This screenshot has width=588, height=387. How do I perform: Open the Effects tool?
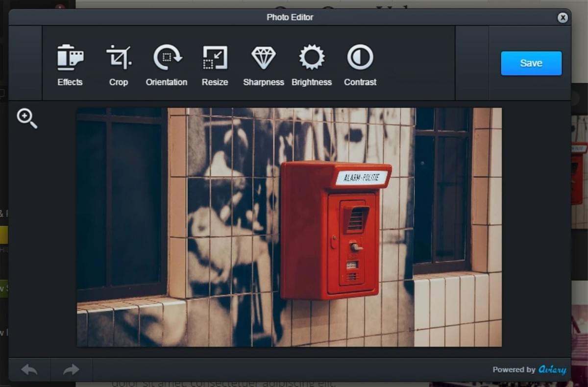(70, 65)
